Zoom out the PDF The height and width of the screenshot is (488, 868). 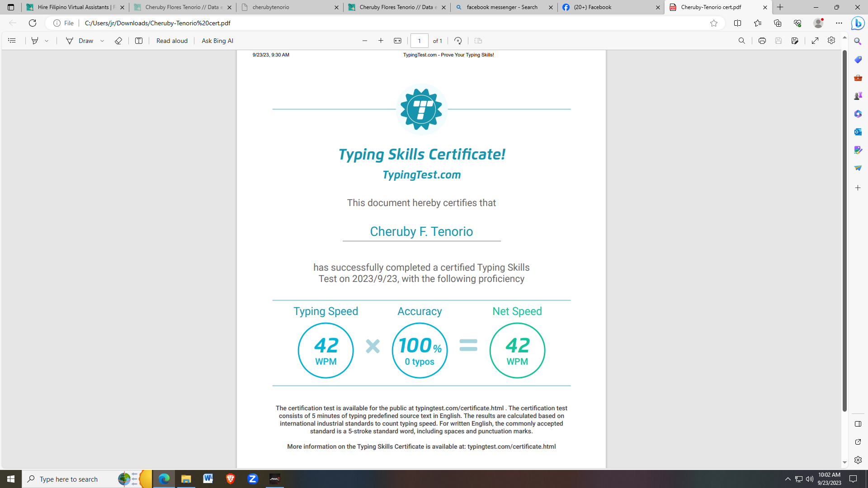point(365,41)
